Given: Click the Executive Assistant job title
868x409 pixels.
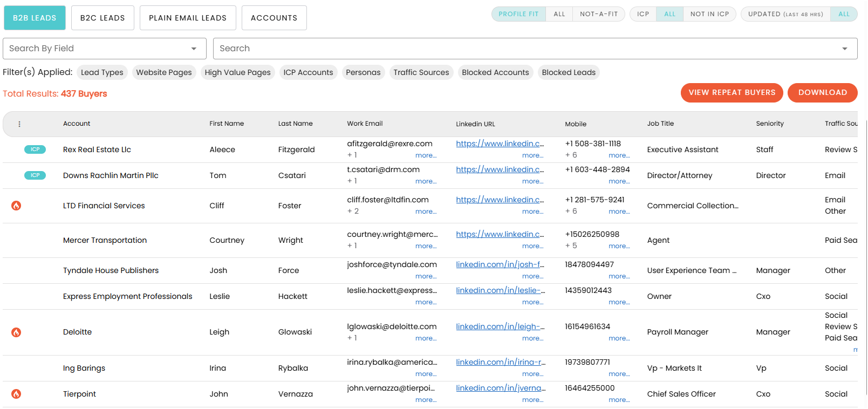Looking at the screenshot, I should (682, 149).
